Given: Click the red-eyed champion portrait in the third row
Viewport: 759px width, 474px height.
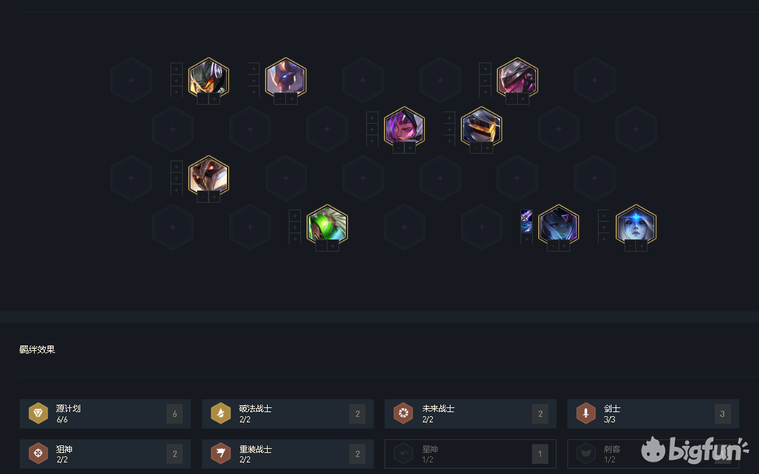Looking at the screenshot, I should coord(209,177).
